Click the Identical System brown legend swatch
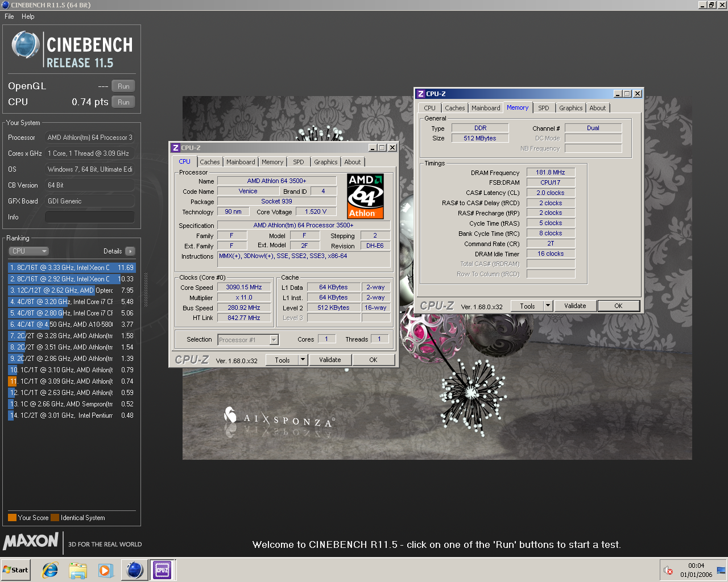This screenshot has width=728, height=582. coord(55,518)
